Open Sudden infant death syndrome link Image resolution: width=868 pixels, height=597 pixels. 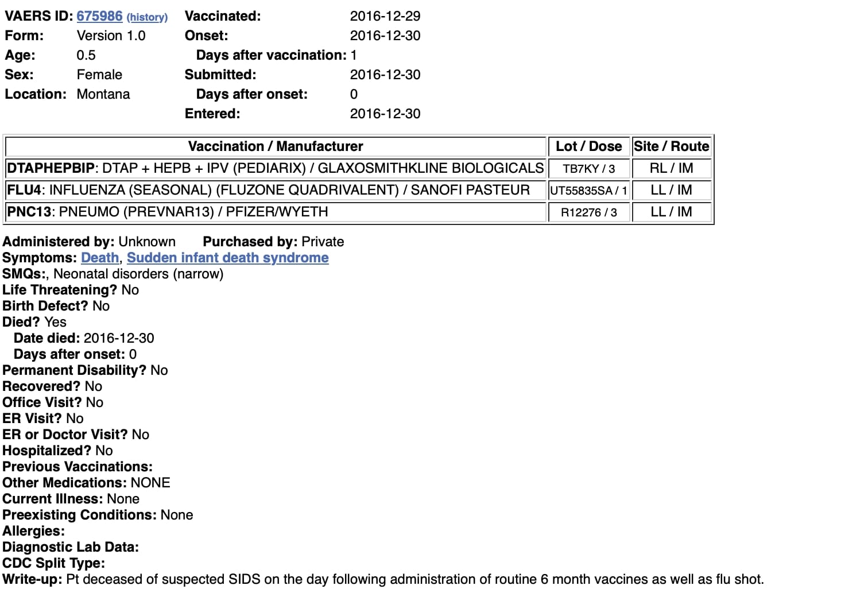tap(228, 258)
